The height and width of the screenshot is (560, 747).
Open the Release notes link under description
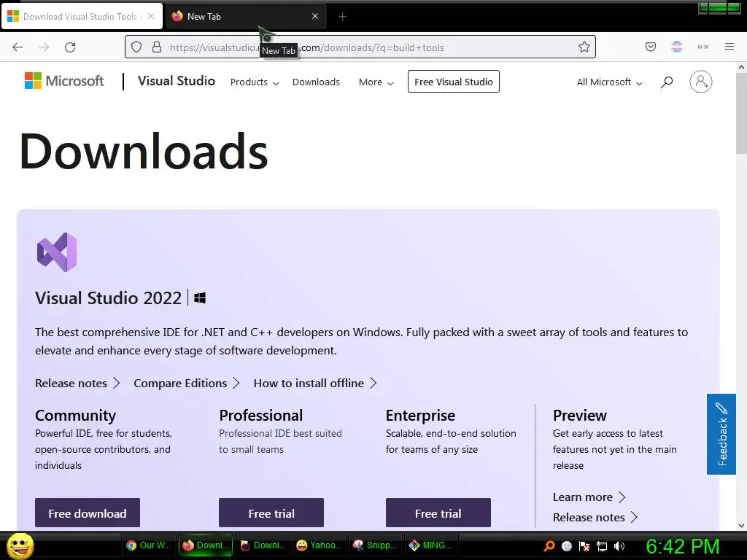point(77,384)
